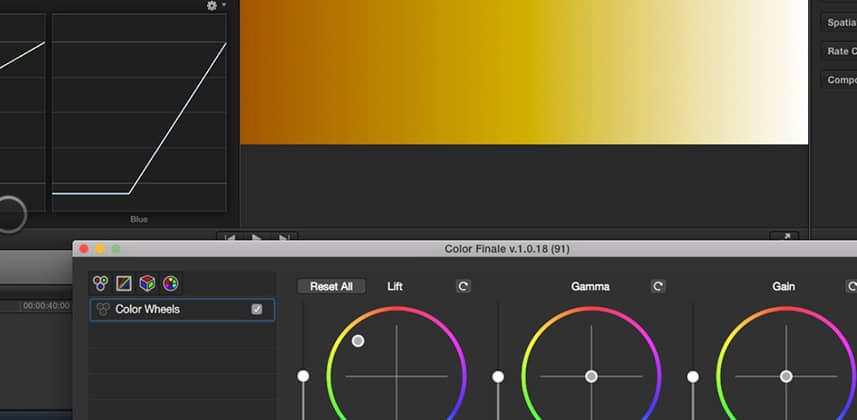857x420 pixels.
Task: Click the Gamma label
Action: 590,287
